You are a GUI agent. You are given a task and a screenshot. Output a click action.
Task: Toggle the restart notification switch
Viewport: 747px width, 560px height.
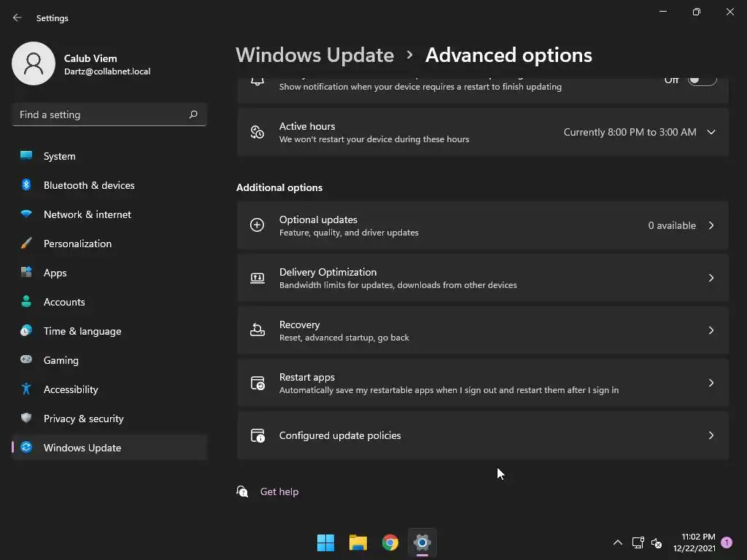tap(703, 80)
